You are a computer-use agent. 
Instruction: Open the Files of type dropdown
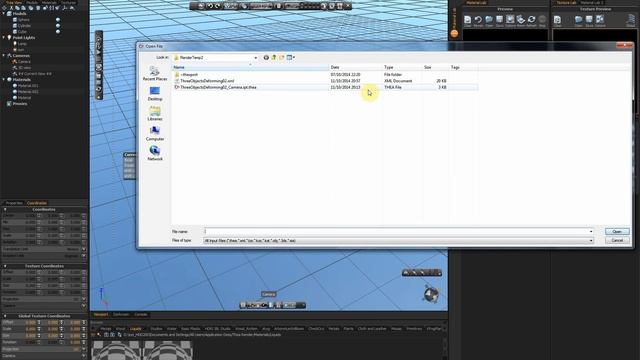point(591,240)
